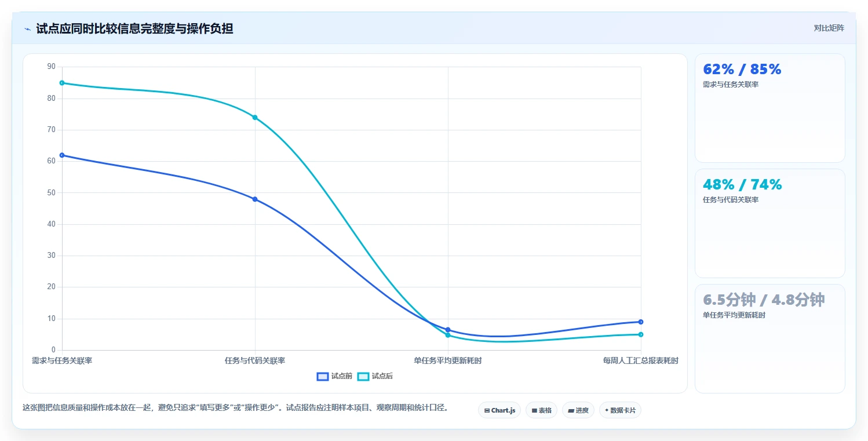Screen dimensions: 868x441
Task: Click y-axis tick label 20
Action: pos(52,287)
